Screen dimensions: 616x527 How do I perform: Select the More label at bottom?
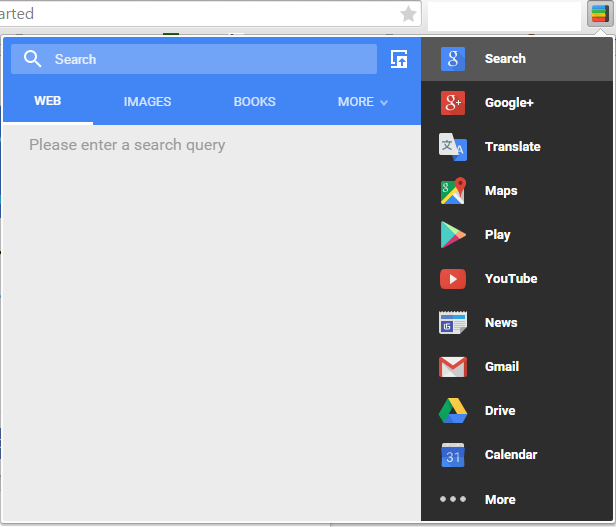point(500,499)
